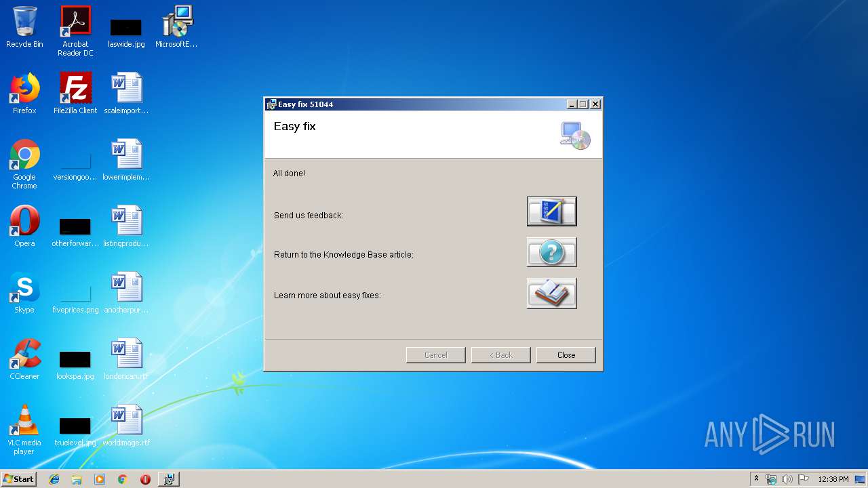Close Easy fix window via title bar X
Image resolution: width=868 pixels, height=488 pixels.
[x=595, y=104]
